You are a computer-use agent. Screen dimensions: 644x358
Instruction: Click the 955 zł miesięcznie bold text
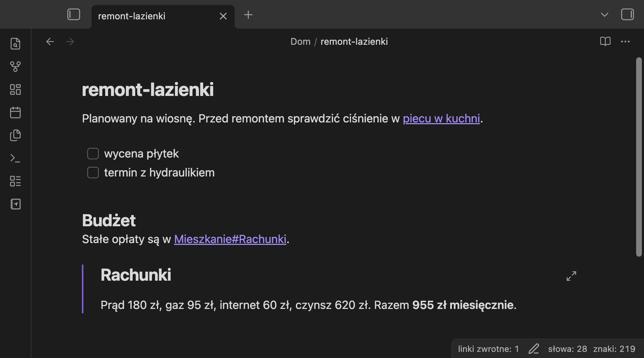tap(463, 305)
